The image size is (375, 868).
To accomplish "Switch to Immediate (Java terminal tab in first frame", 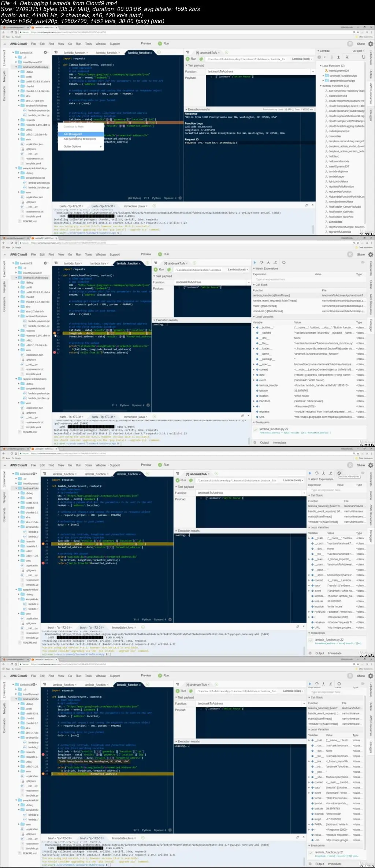I will [x=134, y=206].
